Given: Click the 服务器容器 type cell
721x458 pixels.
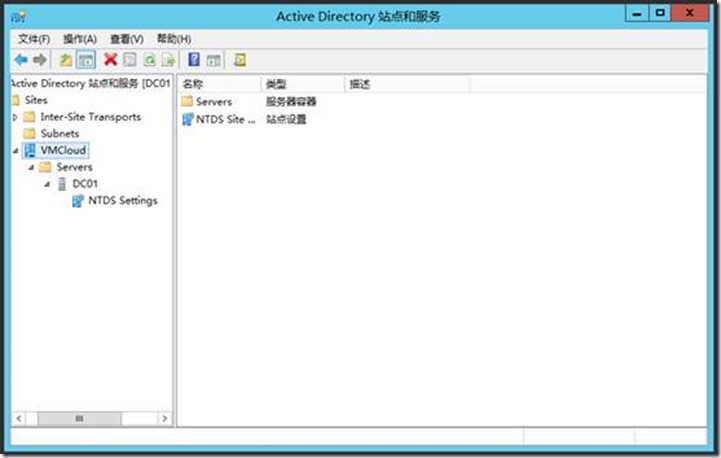Looking at the screenshot, I should tap(291, 101).
